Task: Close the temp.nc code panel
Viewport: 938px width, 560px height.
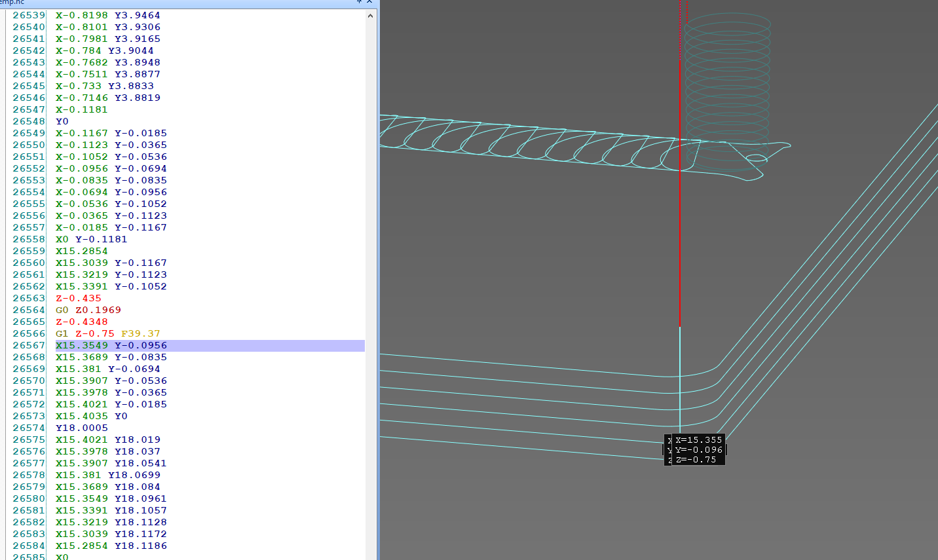Action: click(368, 3)
